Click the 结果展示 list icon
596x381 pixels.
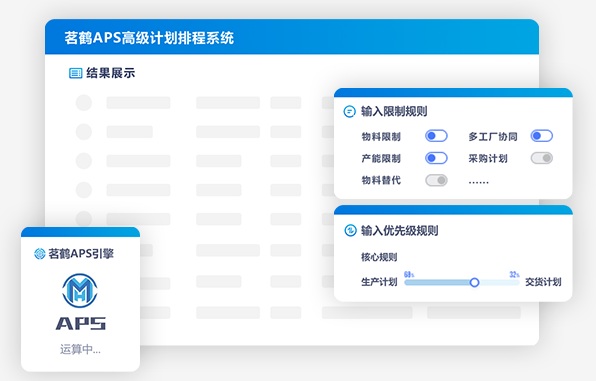[x=75, y=73]
